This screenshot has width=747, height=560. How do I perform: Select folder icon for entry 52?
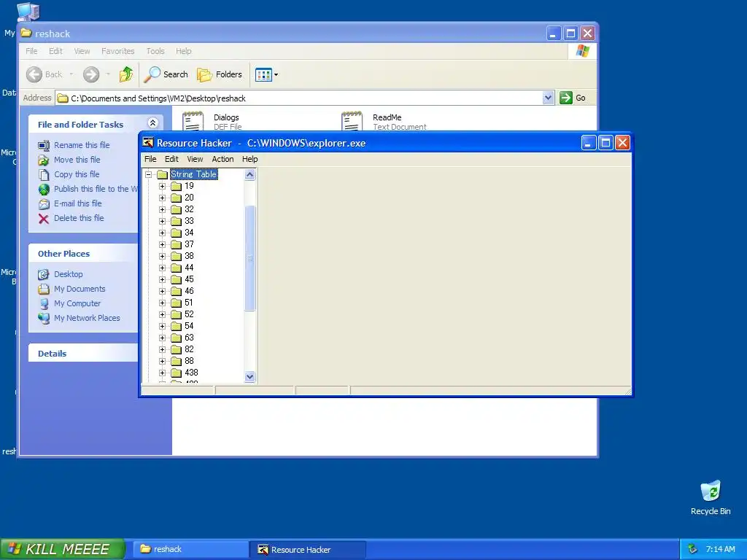(177, 314)
